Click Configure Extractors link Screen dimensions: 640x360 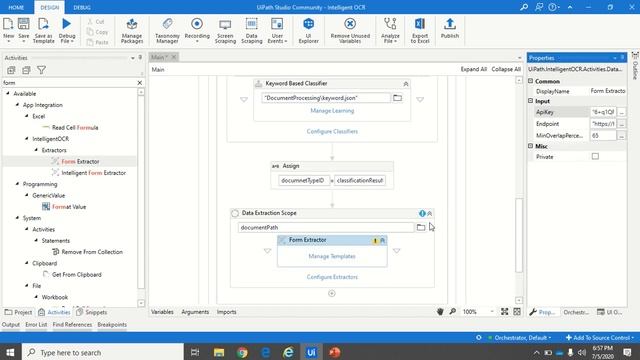tap(332, 277)
